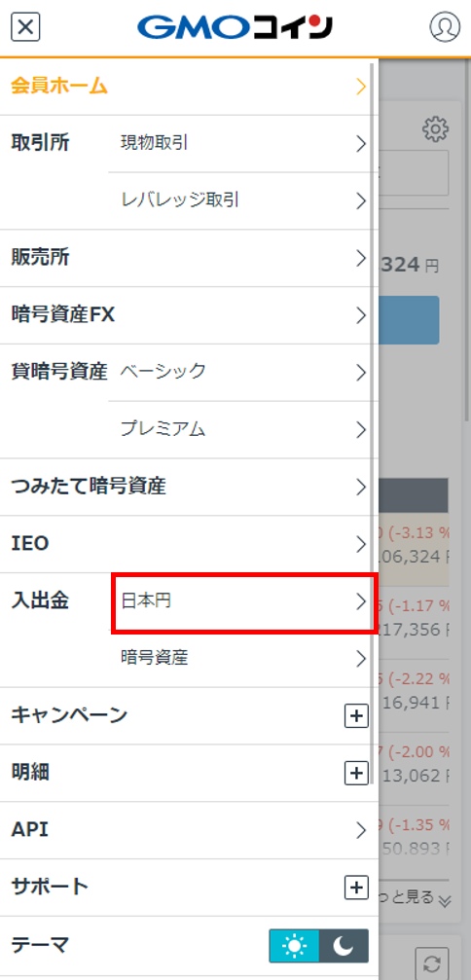471x980 pixels.
Task: Open the user account profile icon
Action: tap(444, 27)
